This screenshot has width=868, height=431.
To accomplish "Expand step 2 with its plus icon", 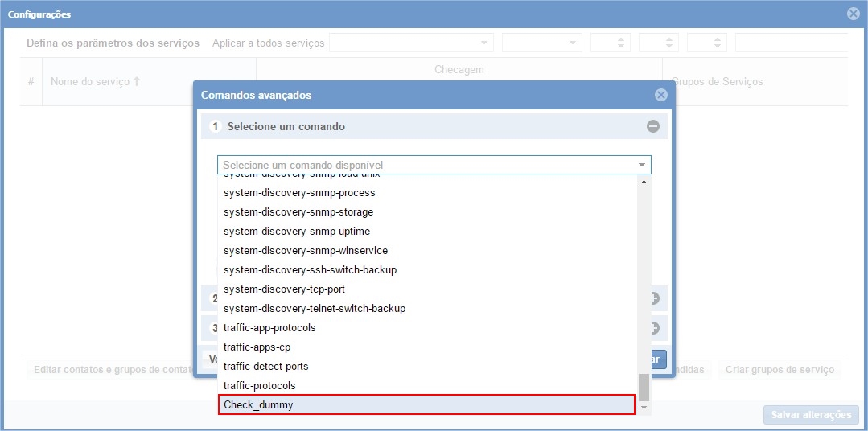I will click(x=653, y=298).
